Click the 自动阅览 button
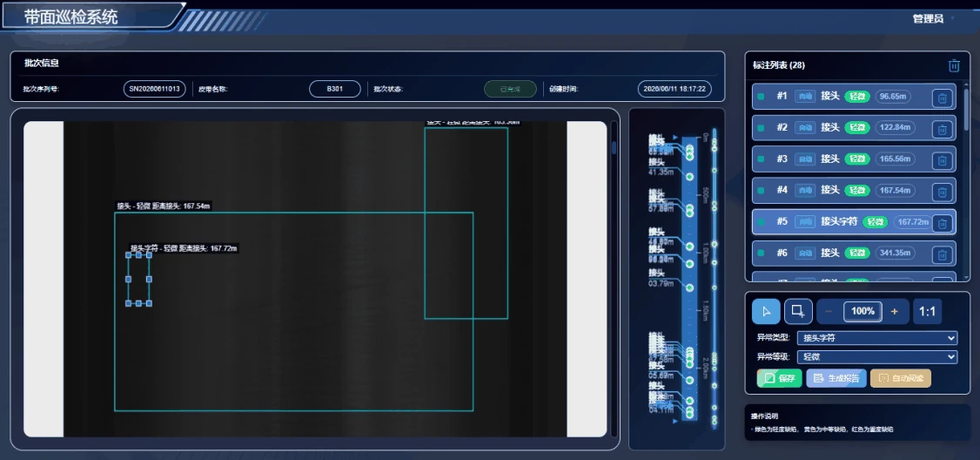Viewport: 980px width, 460px height. [901, 378]
